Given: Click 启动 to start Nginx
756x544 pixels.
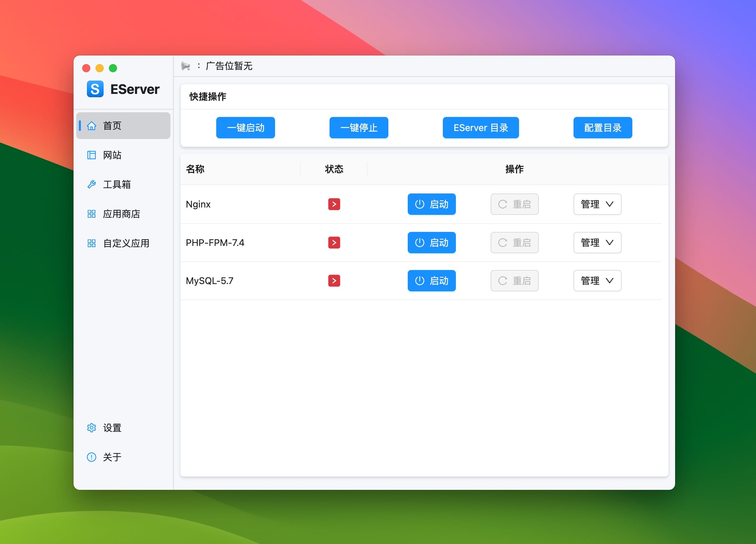Looking at the screenshot, I should tap(431, 204).
